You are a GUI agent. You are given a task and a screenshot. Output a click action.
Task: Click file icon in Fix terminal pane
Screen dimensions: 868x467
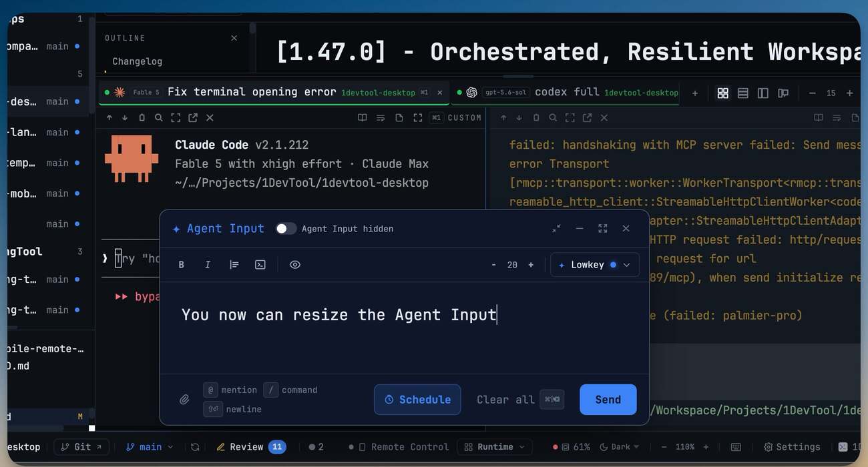(399, 117)
